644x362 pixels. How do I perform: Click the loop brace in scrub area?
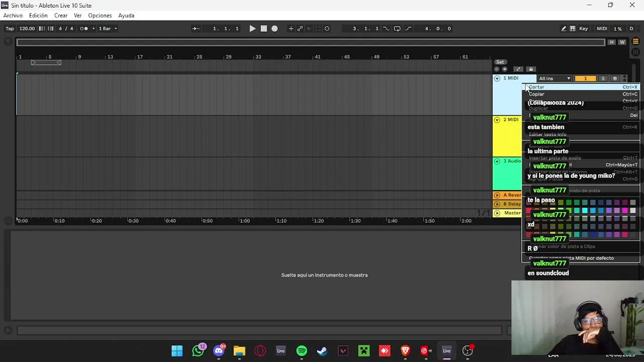46,62
